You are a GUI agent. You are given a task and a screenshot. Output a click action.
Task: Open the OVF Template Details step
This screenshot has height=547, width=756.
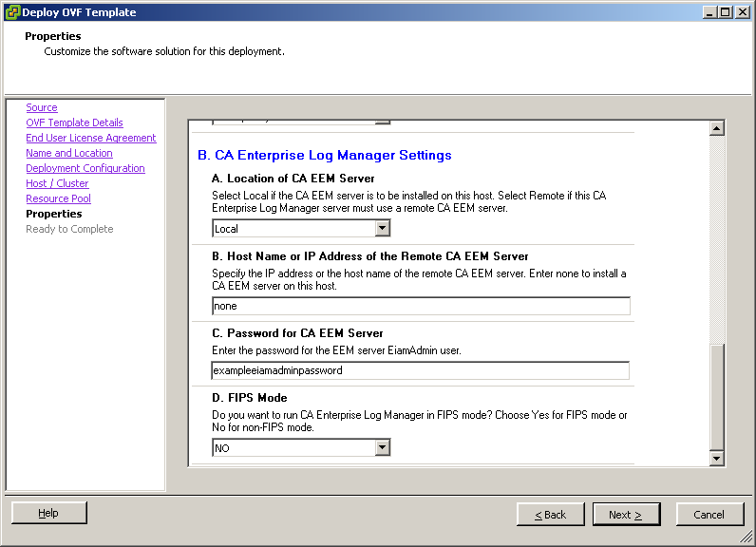pos(74,123)
